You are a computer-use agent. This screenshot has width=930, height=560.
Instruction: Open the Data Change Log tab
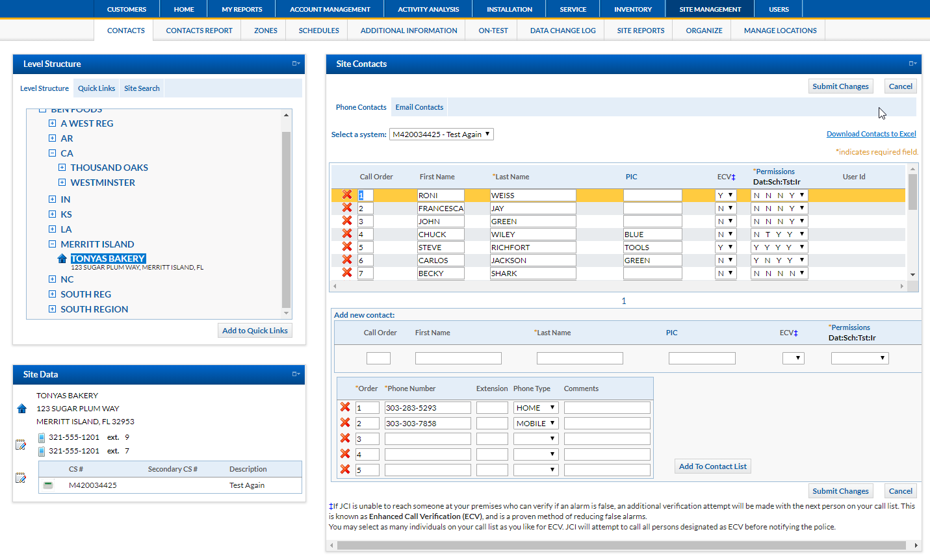(562, 31)
